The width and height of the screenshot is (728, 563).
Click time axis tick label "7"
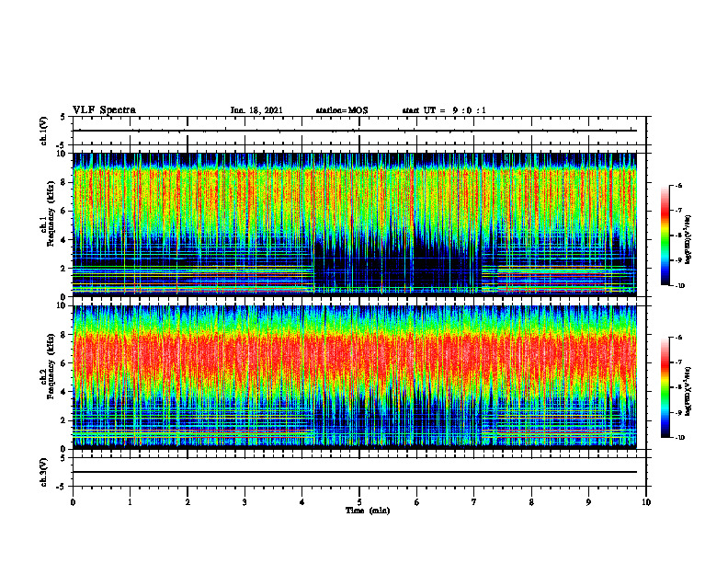coord(474,502)
